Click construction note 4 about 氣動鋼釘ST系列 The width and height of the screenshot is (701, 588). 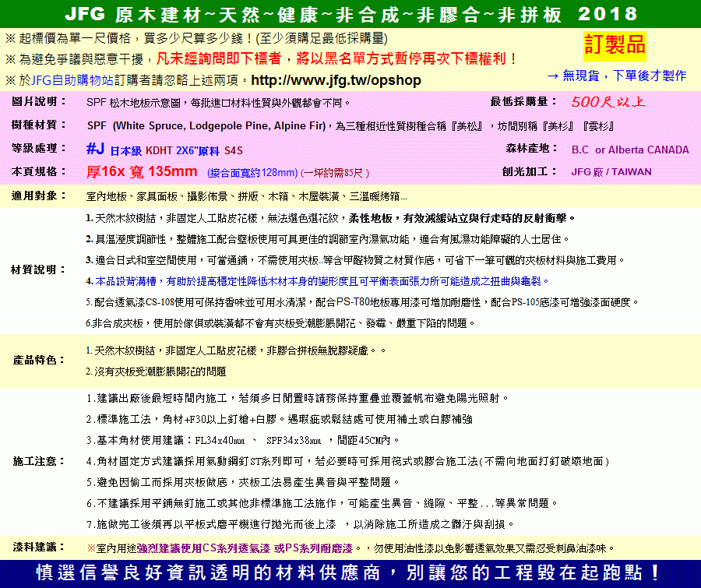pos(348,461)
